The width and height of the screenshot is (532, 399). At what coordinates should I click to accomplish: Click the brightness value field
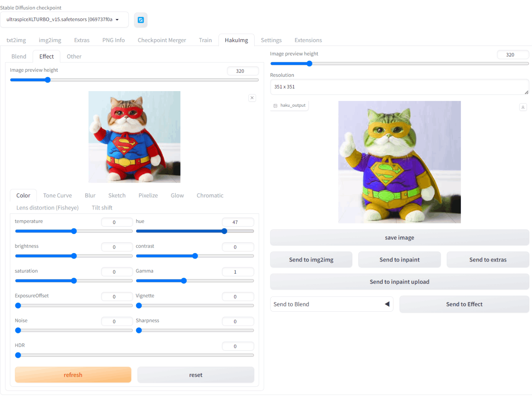(x=117, y=247)
